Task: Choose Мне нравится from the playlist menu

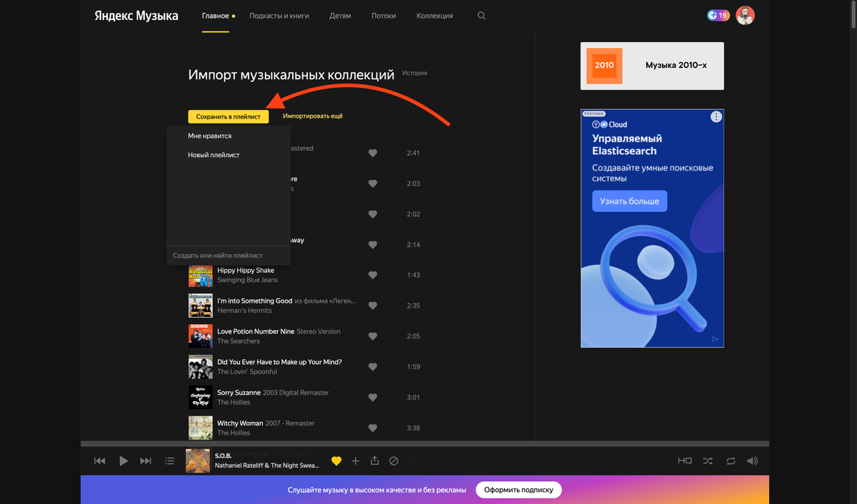Action: tap(210, 136)
